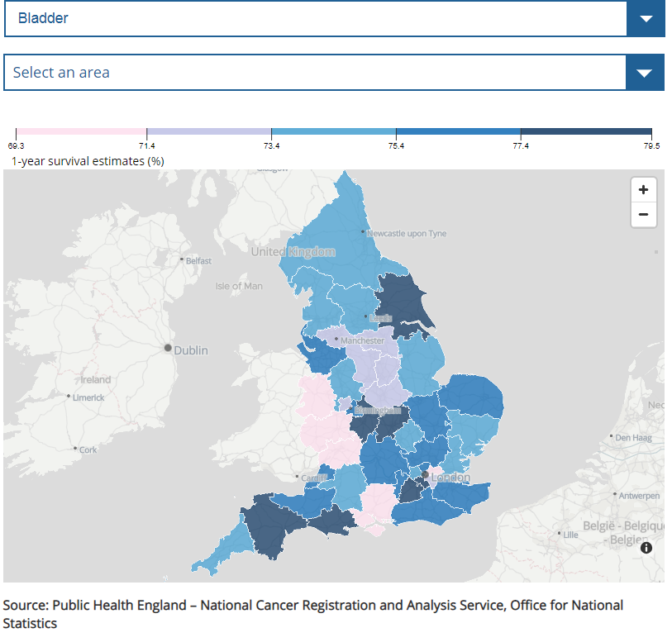
Task: Select the medium blue legend band
Action: pyautogui.click(x=458, y=132)
